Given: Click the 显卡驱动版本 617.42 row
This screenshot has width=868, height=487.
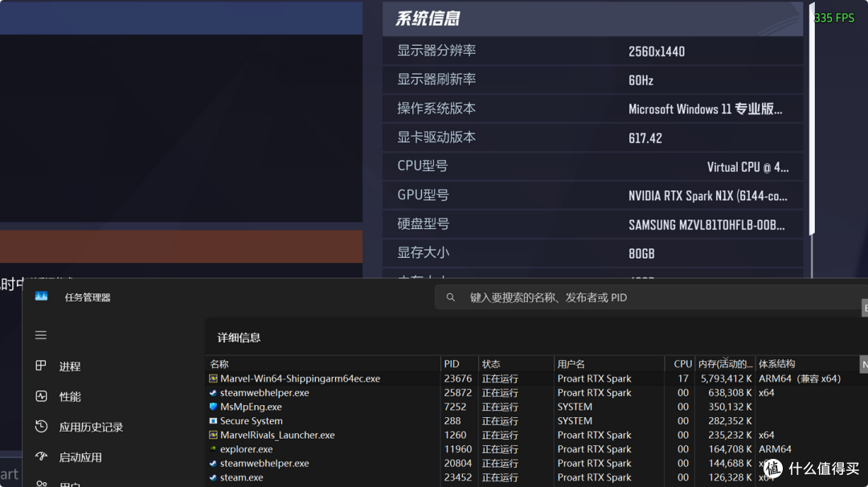Looking at the screenshot, I should point(592,137).
